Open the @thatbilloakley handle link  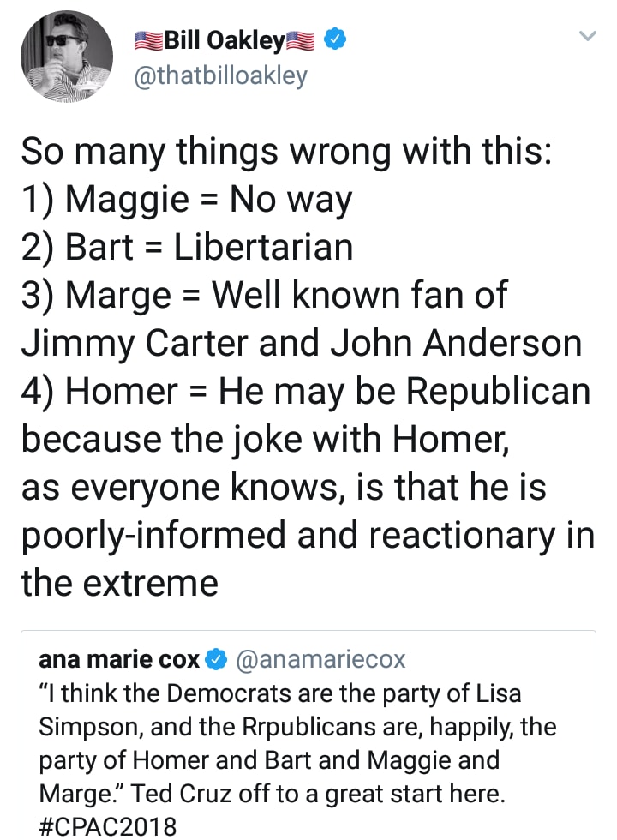coord(220,75)
